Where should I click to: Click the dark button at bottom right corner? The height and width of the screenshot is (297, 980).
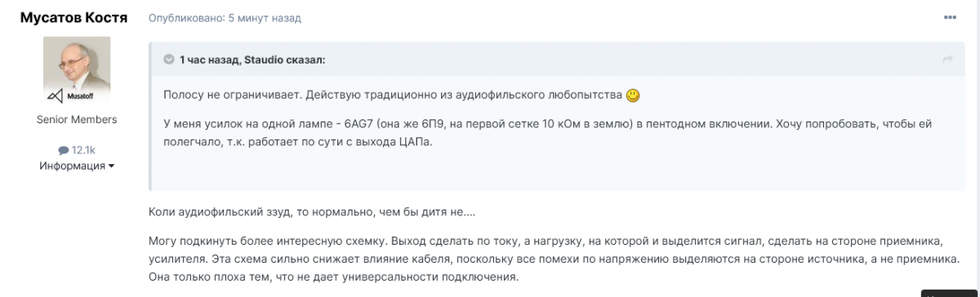tap(951, 294)
